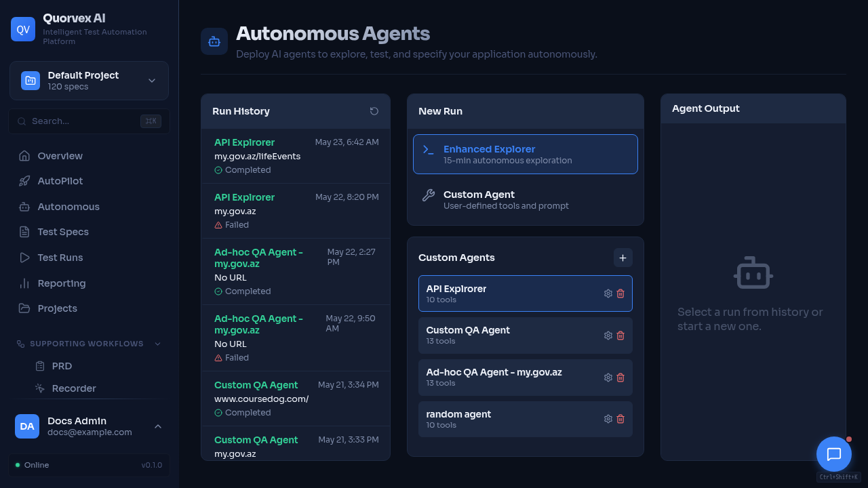Open Ad-hoc QA Agent run at 9:50 AM
868x488 pixels.
(x=296, y=338)
